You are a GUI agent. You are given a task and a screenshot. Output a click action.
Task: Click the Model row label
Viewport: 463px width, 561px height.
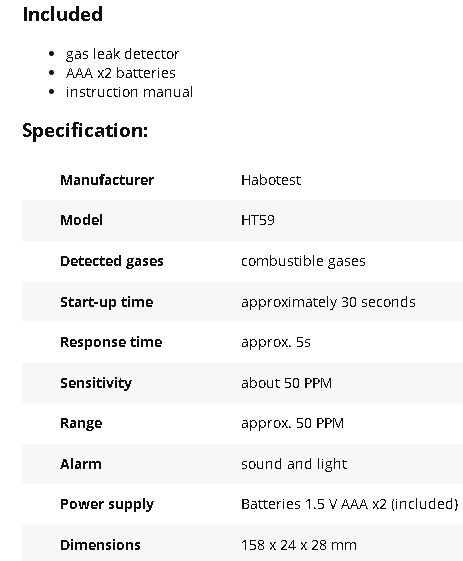point(82,220)
